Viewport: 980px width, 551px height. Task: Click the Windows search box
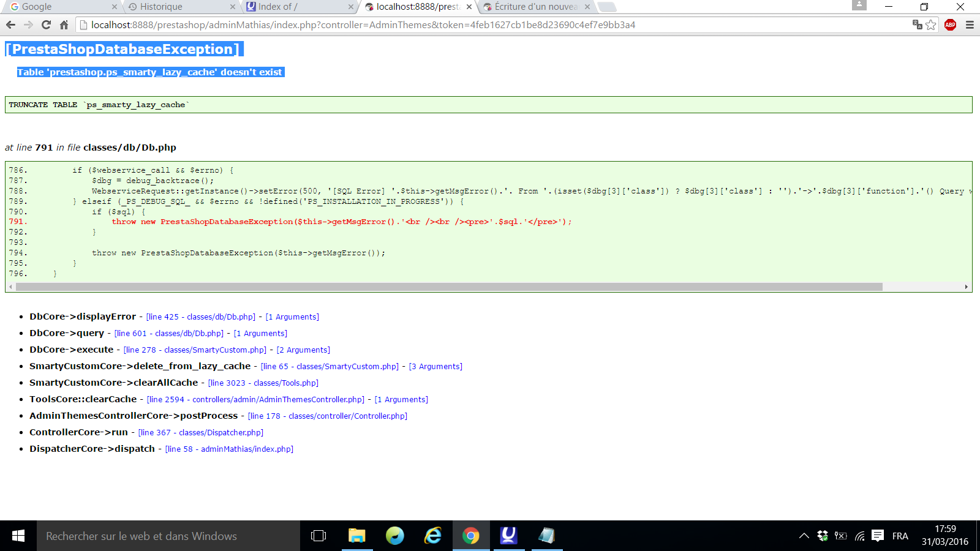click(x=168, y=536)
